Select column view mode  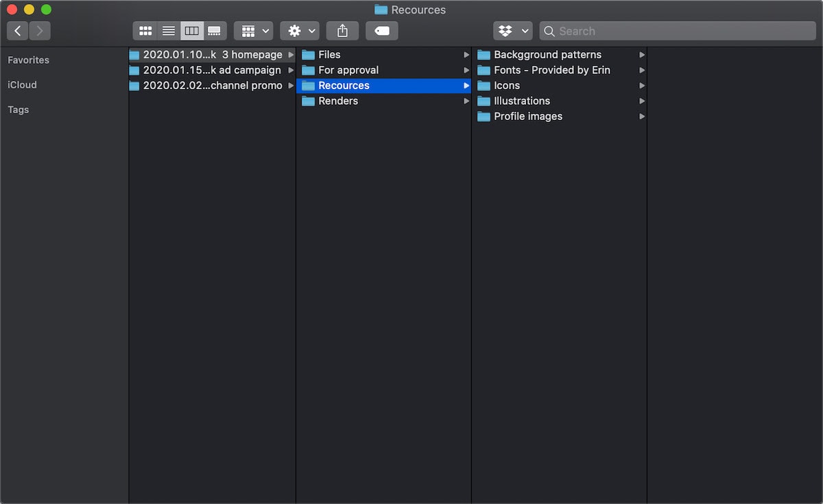pyautogui.click(x=192, y=31)
